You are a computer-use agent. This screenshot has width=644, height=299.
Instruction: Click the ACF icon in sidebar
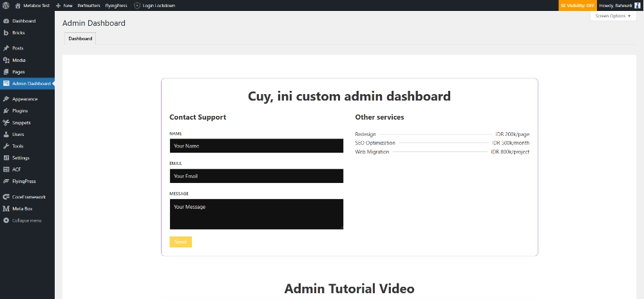[6, 169]
